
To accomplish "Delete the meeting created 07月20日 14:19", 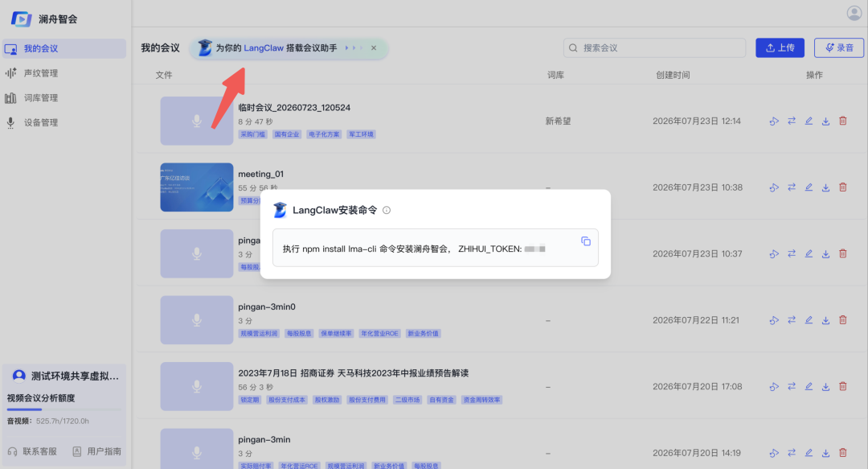I will click(x=842, y=453).
